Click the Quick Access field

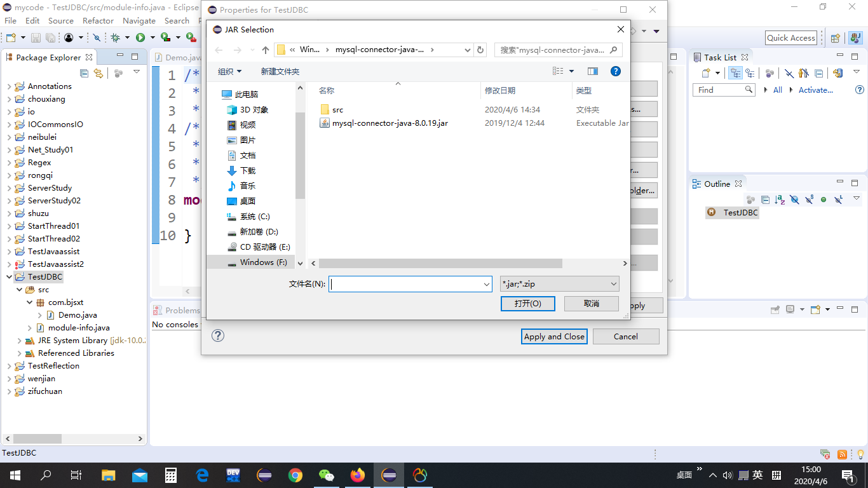tap(791, 38)
